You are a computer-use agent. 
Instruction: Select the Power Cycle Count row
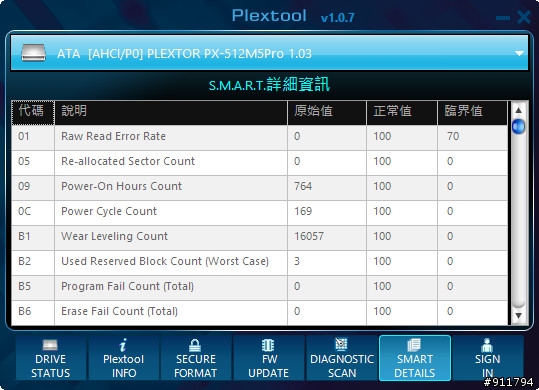[x=260, y=213]
